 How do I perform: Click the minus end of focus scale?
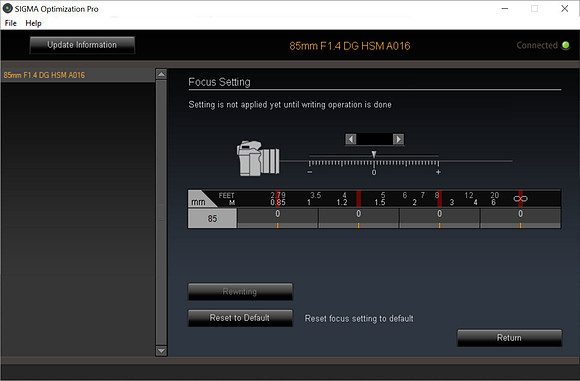[310, 172]
